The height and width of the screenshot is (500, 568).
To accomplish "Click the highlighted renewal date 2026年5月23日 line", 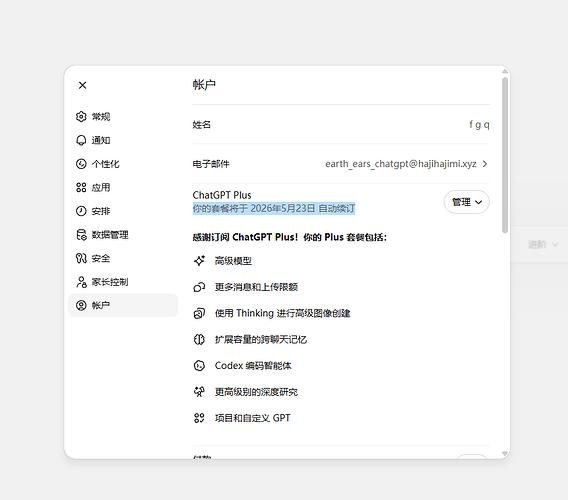I will 274,208.
